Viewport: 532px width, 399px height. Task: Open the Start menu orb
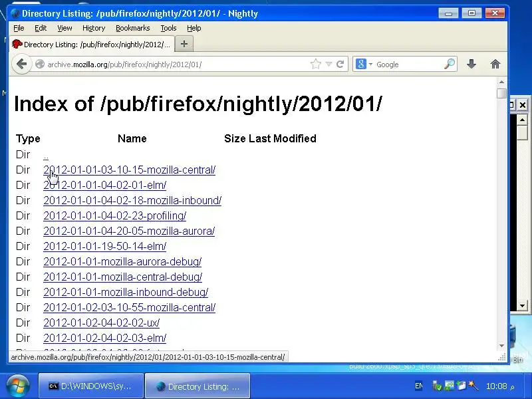pos(17,386)
